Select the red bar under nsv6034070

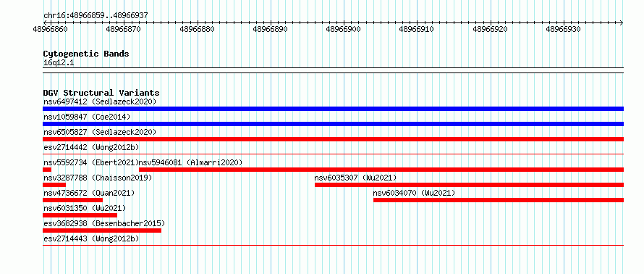pyautogui.click(x=499, y=200)
